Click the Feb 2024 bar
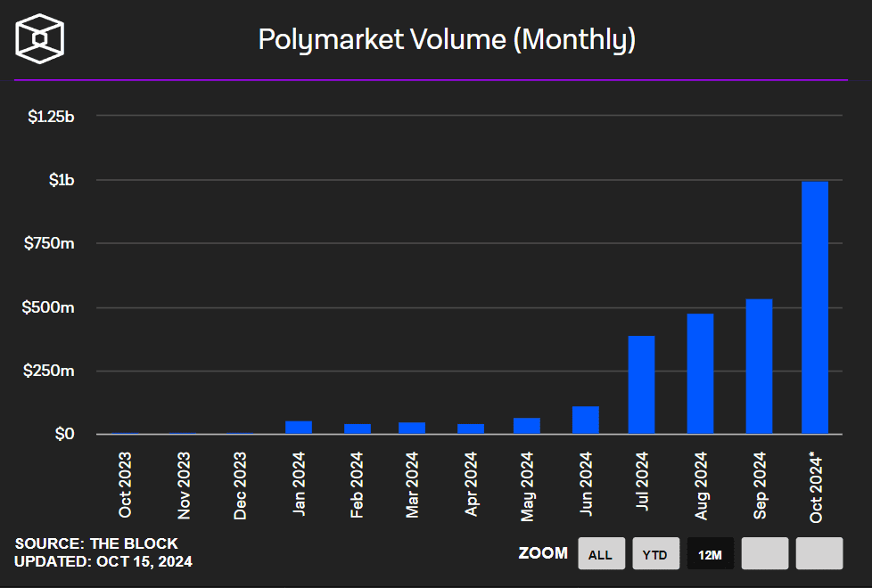This screenshot has width=872, height=588. point(358,429)
